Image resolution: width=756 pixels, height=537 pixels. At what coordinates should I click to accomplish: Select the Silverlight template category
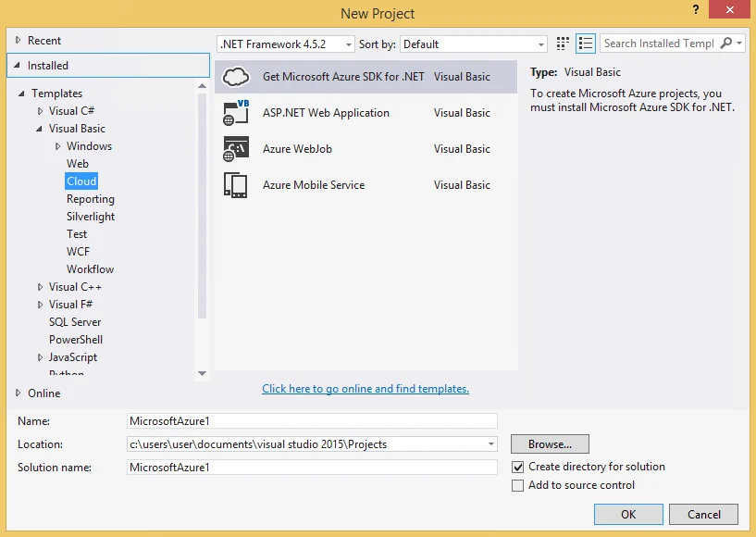click(90, 216)
